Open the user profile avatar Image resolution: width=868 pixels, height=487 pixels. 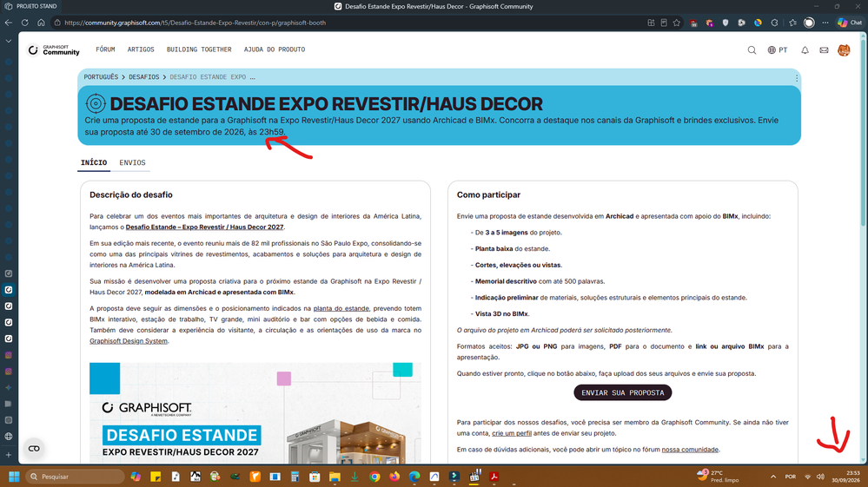pos(844,50)
